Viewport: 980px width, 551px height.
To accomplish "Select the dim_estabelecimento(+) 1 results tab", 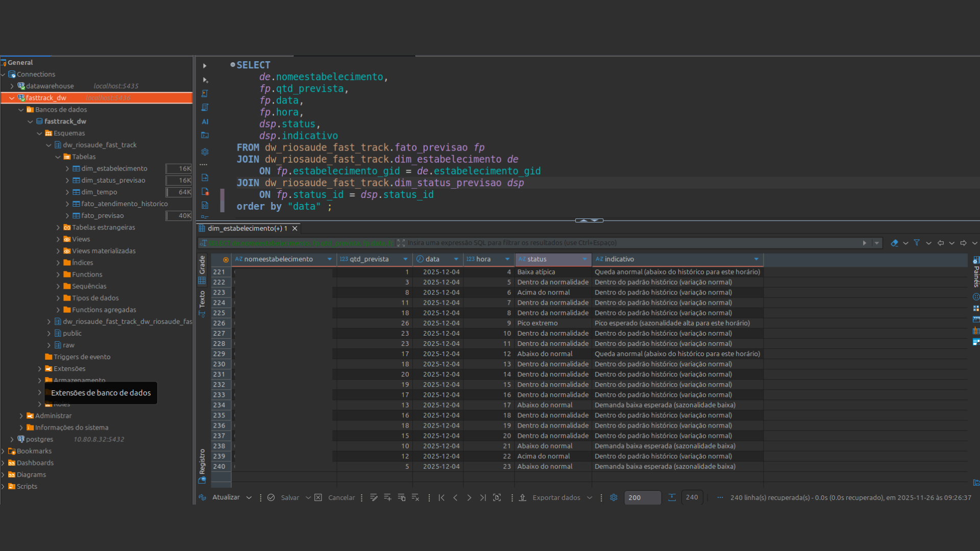I will tap(247, 228).
